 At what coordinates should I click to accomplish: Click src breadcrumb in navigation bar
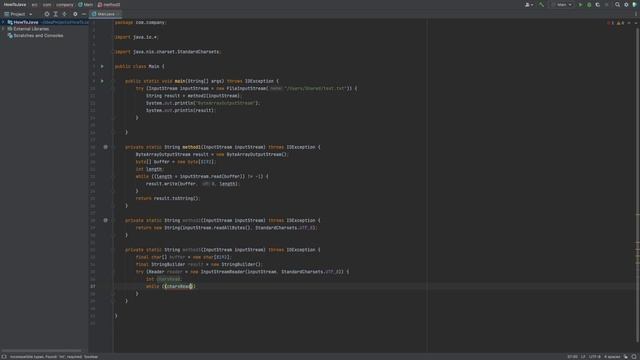[34, 4]
